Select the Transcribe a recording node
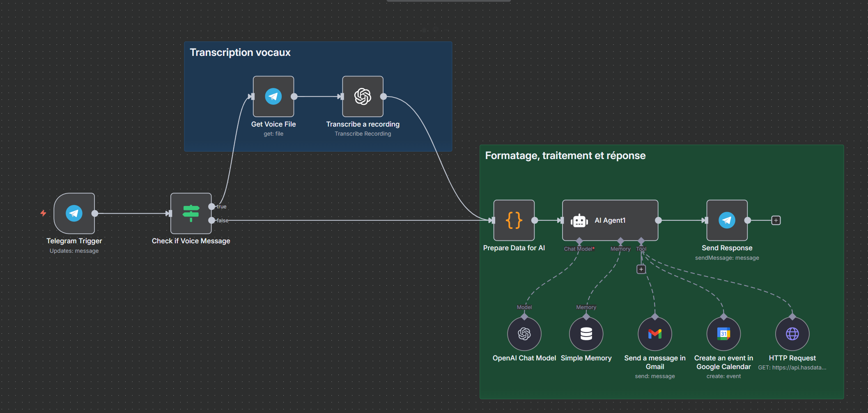 [x=363, y=97]
